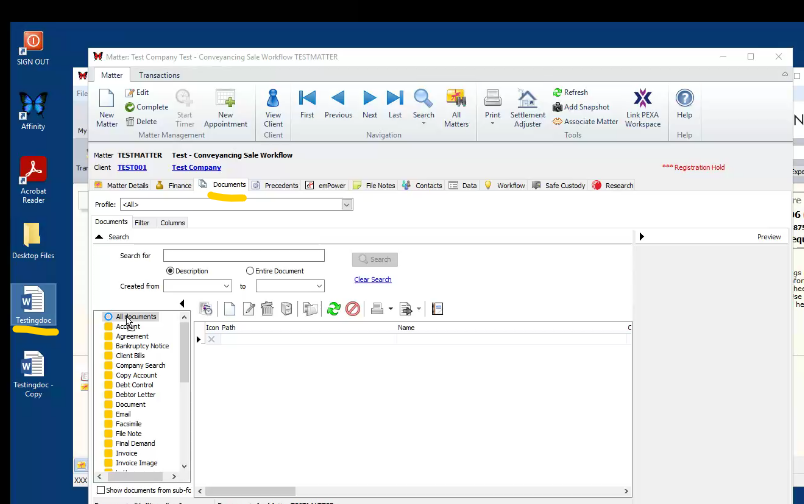Mark matter Complete in ribbon
Screen dimensions: 804x504
(x=147, y=107)
